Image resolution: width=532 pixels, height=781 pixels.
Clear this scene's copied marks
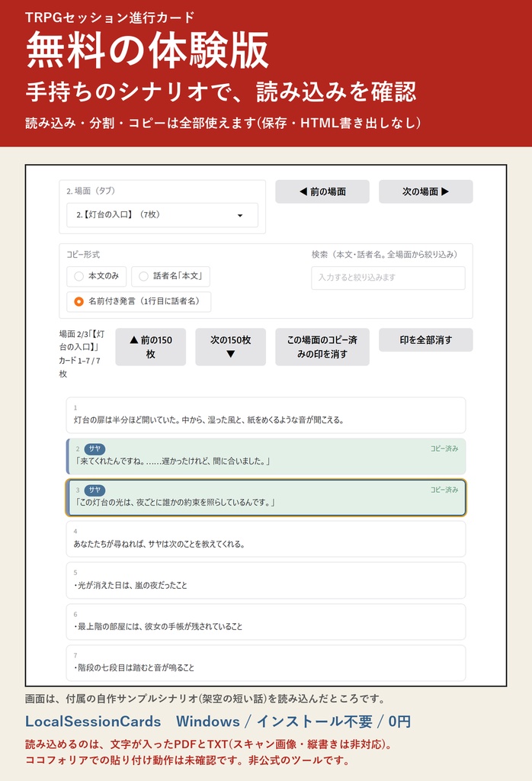[x=322, y=347]
